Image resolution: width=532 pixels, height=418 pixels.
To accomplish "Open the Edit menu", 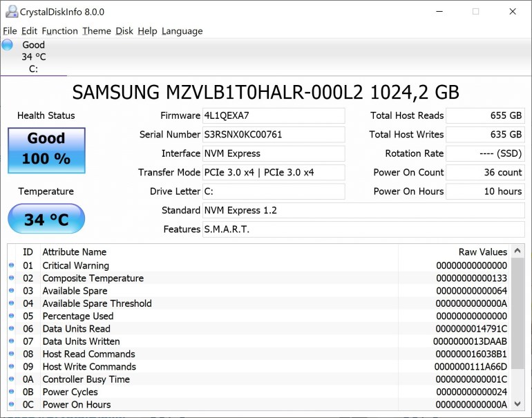I will pyautogui.click(x=29, y=31).
